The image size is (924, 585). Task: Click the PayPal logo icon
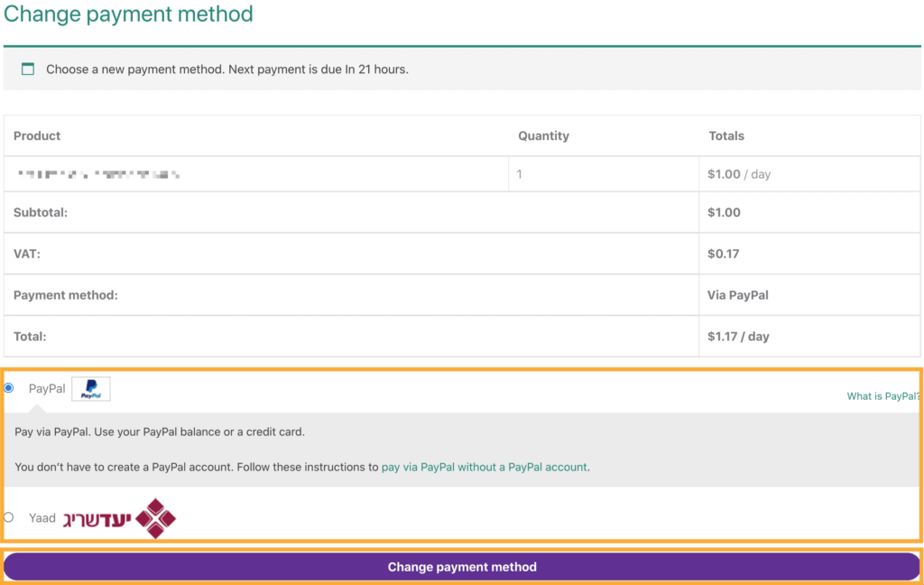91,389
